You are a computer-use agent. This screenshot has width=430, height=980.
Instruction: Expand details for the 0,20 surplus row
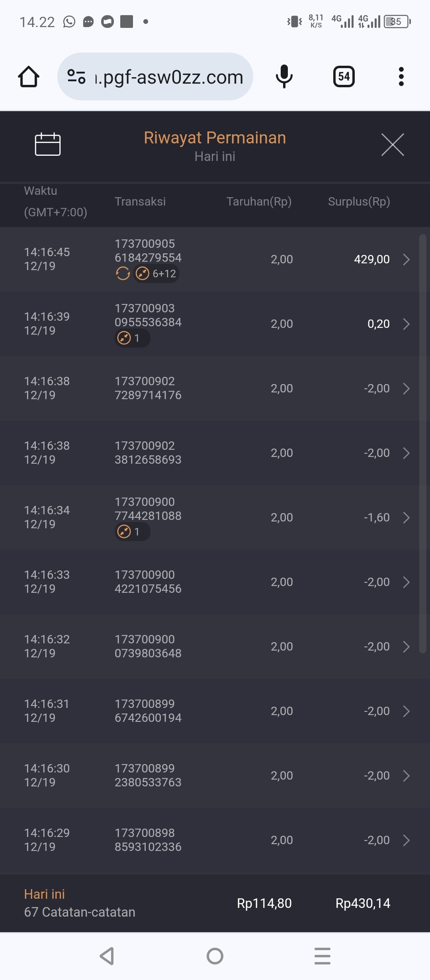coord(406,324)
